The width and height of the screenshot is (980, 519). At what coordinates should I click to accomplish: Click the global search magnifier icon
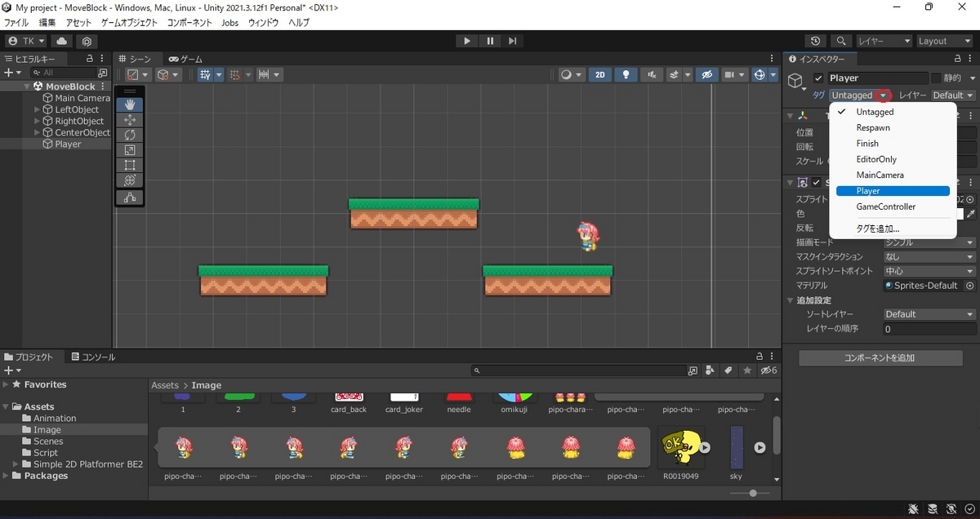(x=841, y=41)
